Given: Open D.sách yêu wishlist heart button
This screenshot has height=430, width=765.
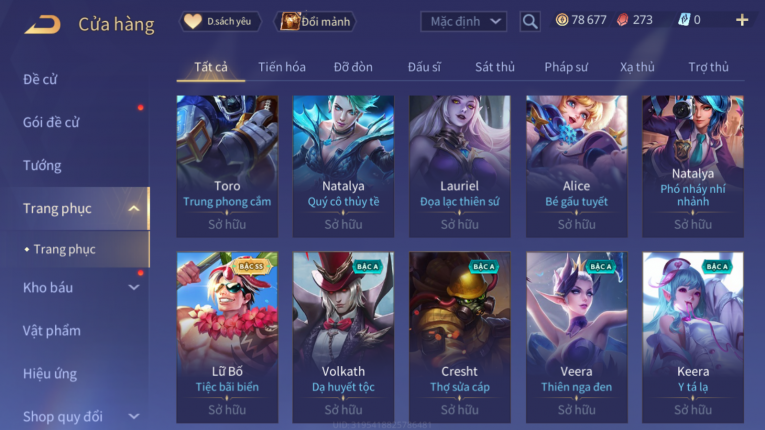Looking at the screenshot, I should [x=220, y=21].
